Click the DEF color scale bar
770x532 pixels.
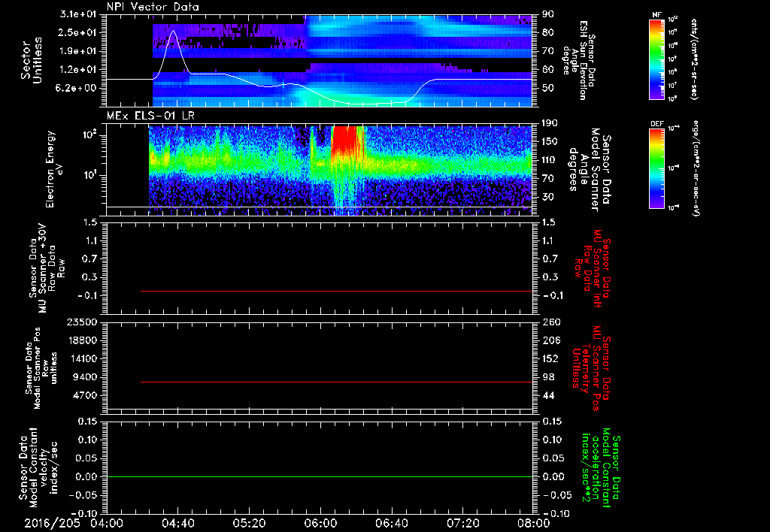(x=657, y=168)
